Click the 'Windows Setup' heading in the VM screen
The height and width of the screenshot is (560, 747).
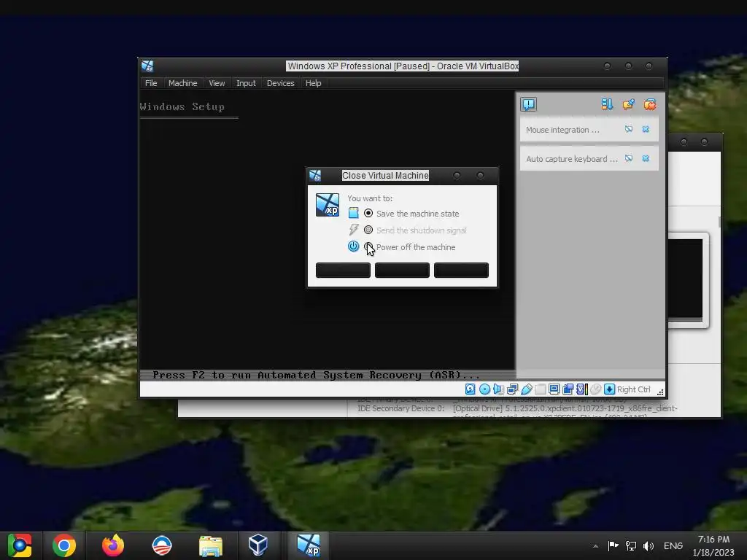pos(182,106)
